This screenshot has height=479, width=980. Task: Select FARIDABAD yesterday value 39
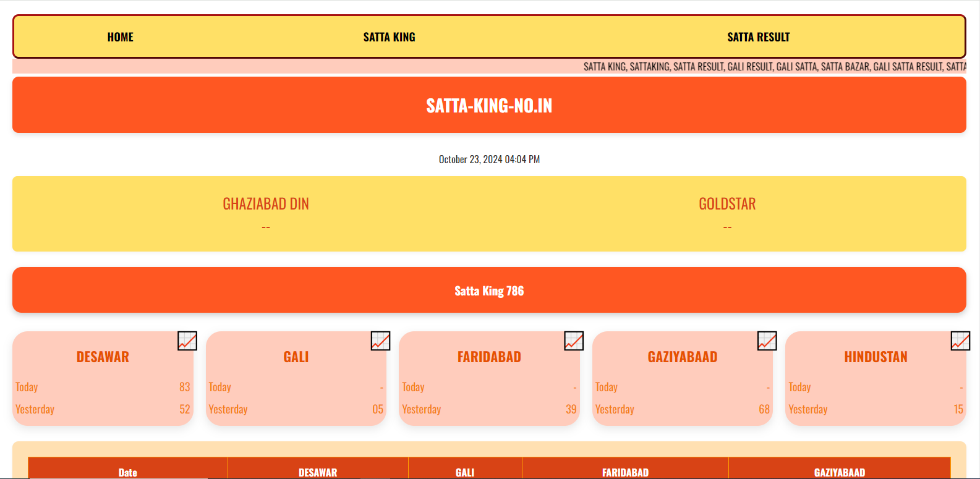[571, 409]
